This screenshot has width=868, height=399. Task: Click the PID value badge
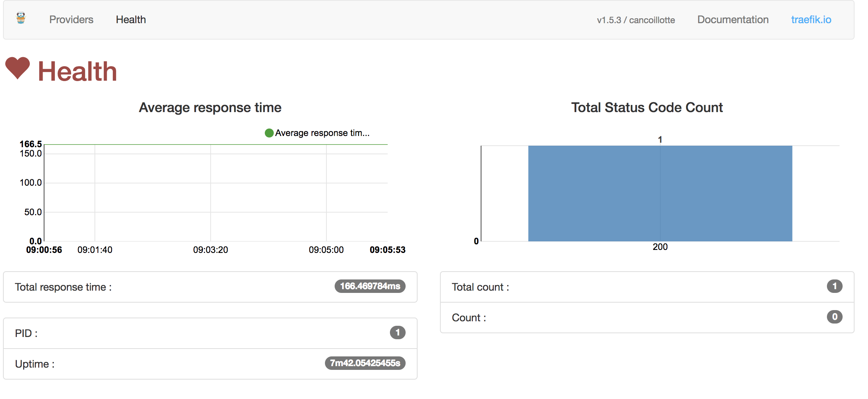coord(397,332)
